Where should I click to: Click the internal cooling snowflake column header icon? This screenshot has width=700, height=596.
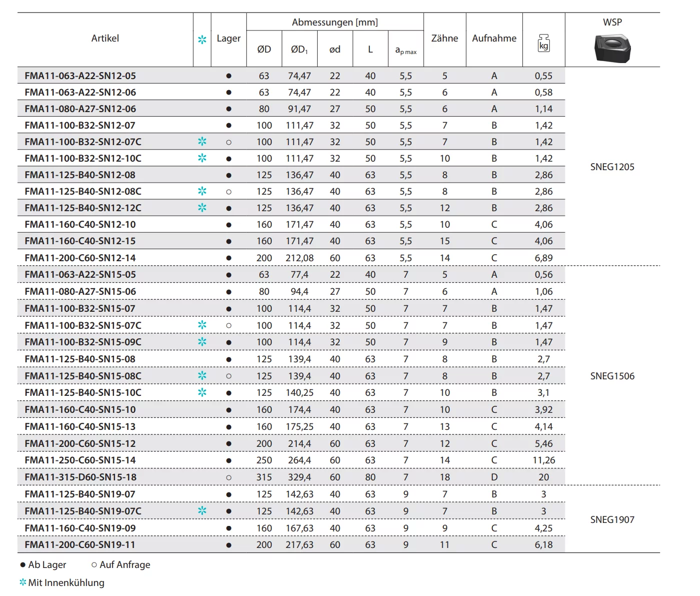[202, 40]
